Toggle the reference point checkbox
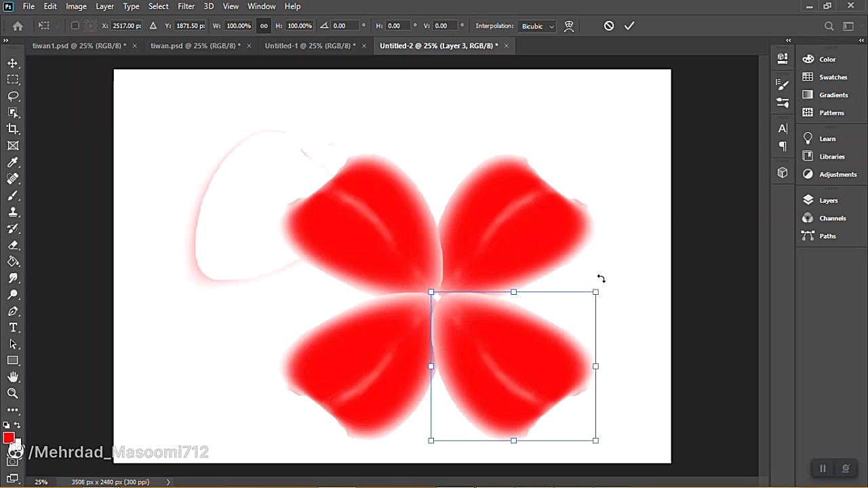 pos(75,26)
